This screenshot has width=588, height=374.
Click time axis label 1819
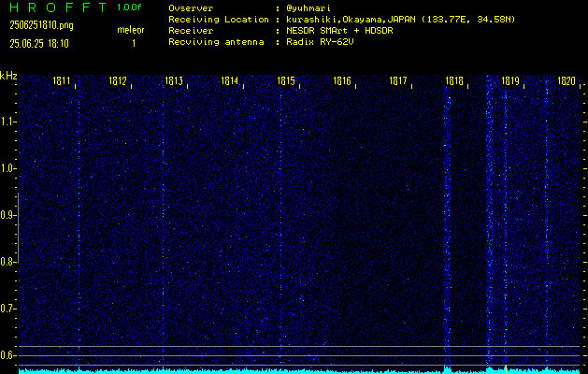click(510, 81)
